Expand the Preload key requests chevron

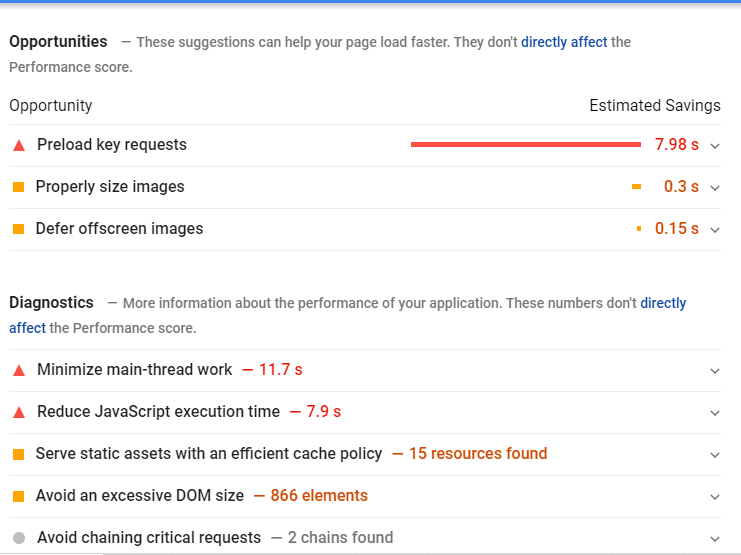tap(715, 146)
